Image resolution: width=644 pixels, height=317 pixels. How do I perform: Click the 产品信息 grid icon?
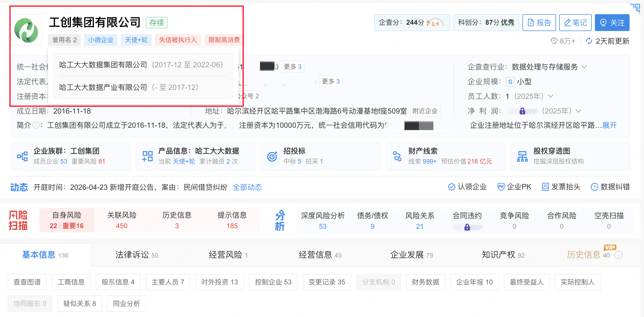point(147,157)
